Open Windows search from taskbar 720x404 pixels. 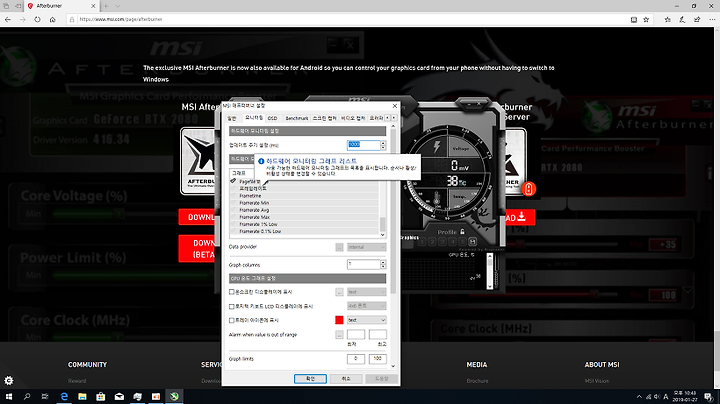(27, 396)
